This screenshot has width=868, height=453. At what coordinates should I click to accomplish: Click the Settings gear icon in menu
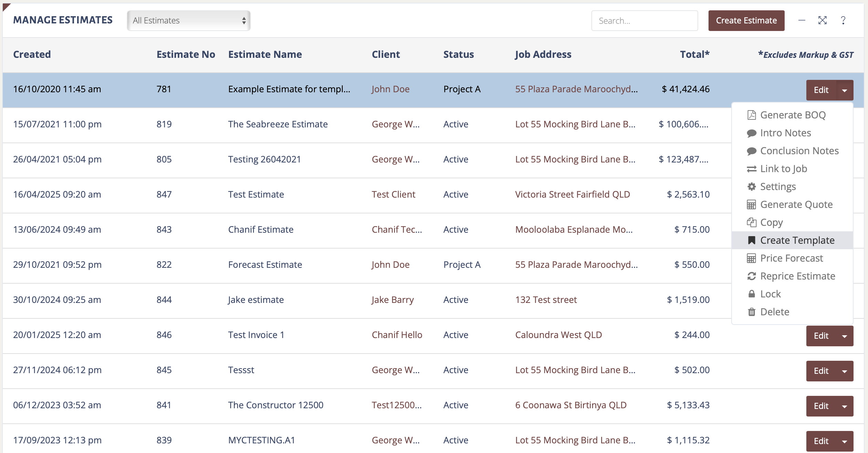[751, 187]
